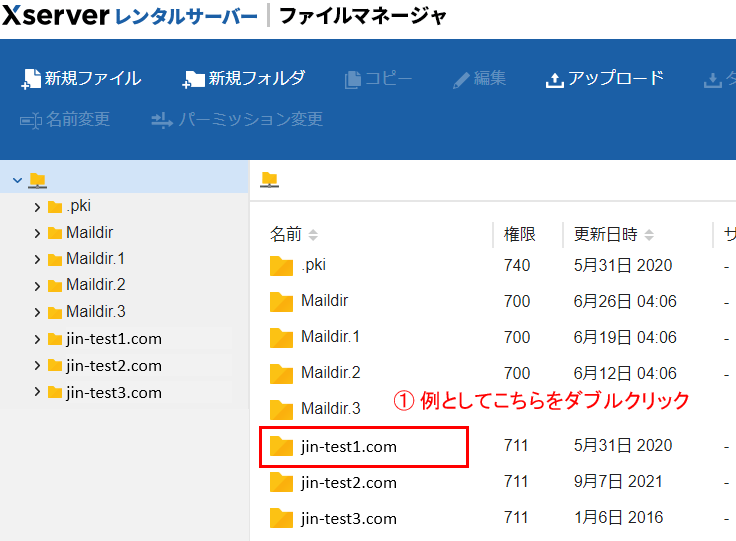Click Maildir.3 folder icon in file list
Screen dimensions: 736x541
point(281,410)
